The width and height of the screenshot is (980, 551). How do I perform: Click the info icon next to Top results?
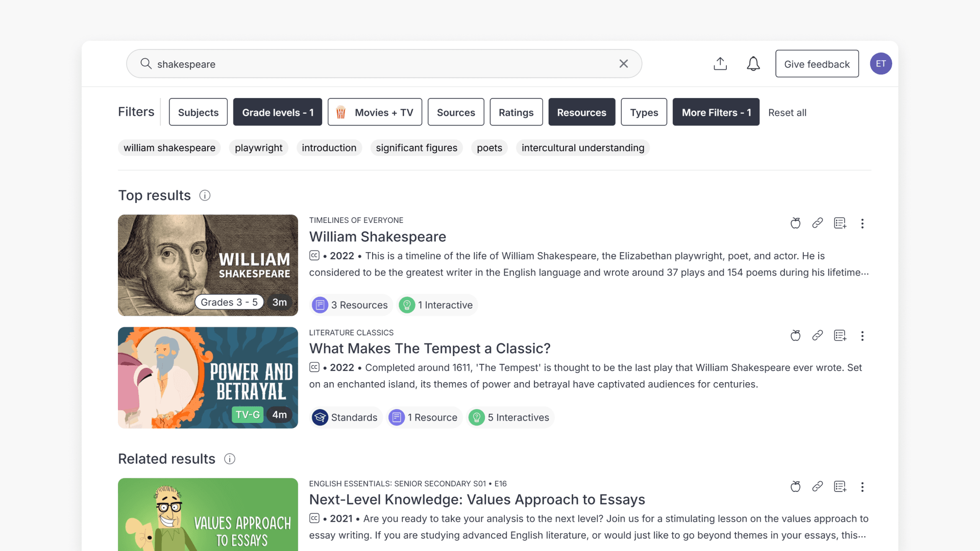tap(205, 195)
